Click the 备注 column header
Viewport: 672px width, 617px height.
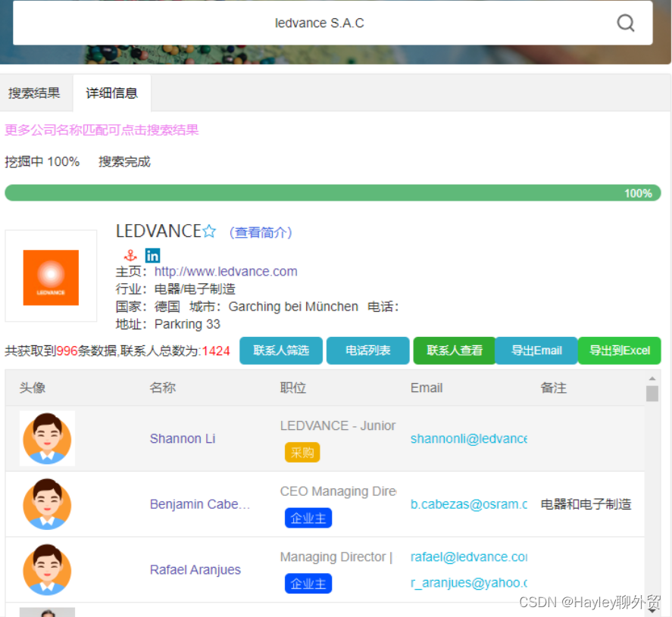[553, 388]
